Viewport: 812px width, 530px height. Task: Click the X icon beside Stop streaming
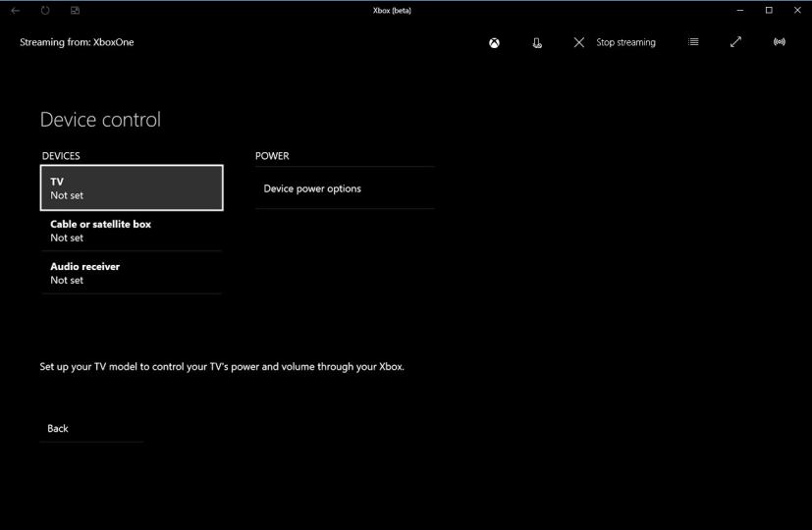click(578, 42)
